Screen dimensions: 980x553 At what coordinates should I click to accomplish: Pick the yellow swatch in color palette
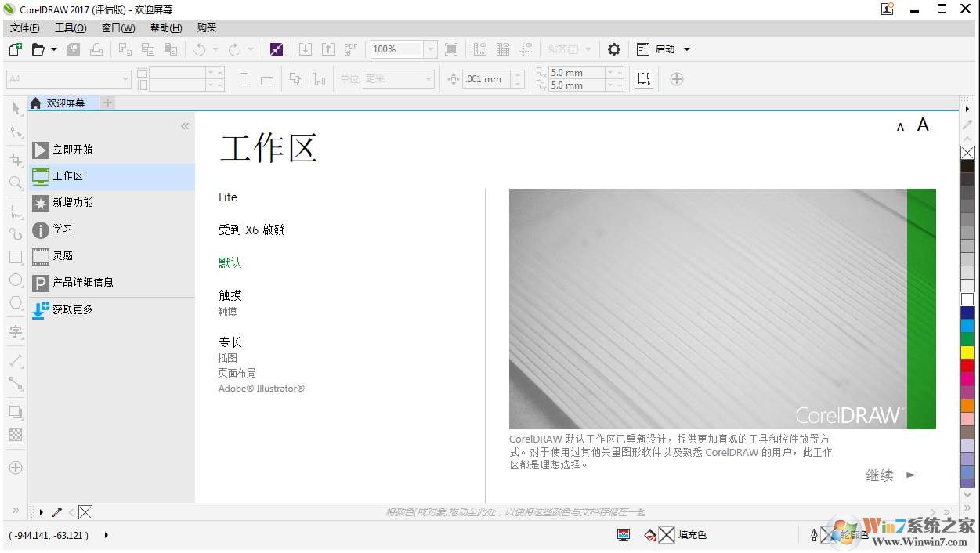tap(967, 352)
